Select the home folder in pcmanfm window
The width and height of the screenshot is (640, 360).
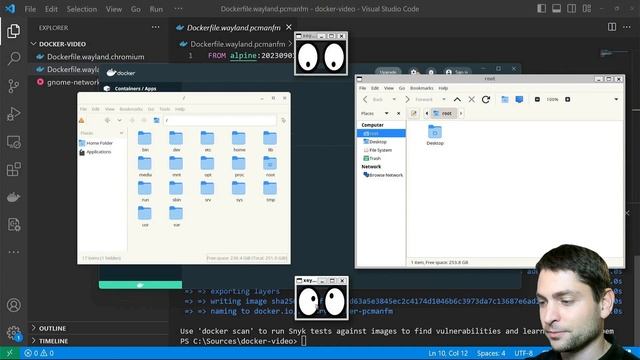(x=239, y=142)
